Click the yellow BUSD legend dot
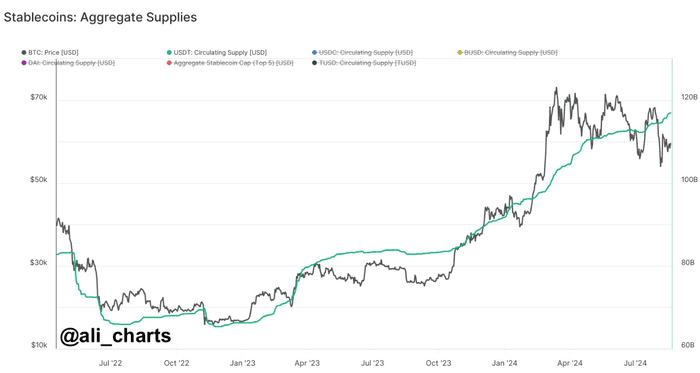Image resolution: width=700 pixels, height=373 pixels. (x=460, y=53)
